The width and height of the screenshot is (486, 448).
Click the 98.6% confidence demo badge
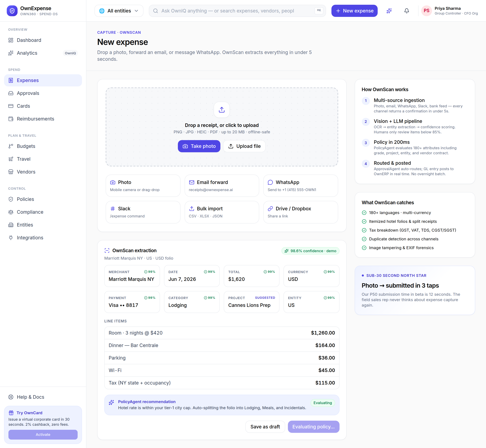(x=310, y=251)
